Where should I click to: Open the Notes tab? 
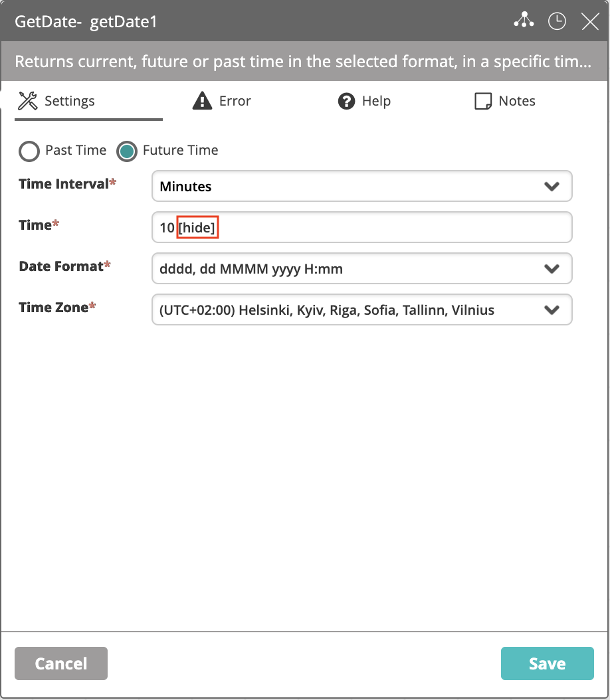(x=505, y=101)
